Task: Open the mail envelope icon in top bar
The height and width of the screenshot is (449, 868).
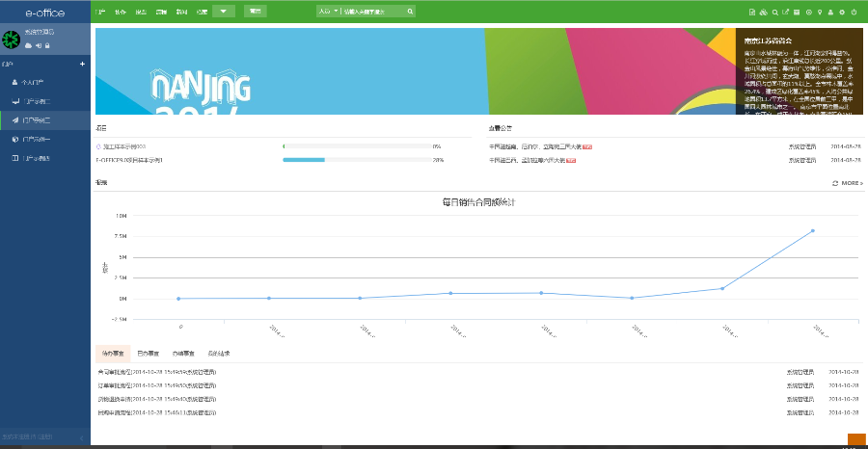Action: pyautogui.click(x=797, y=12)
